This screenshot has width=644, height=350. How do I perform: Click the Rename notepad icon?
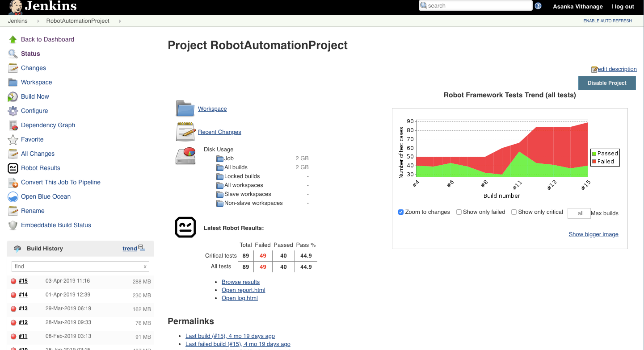(x=13, y=211)
